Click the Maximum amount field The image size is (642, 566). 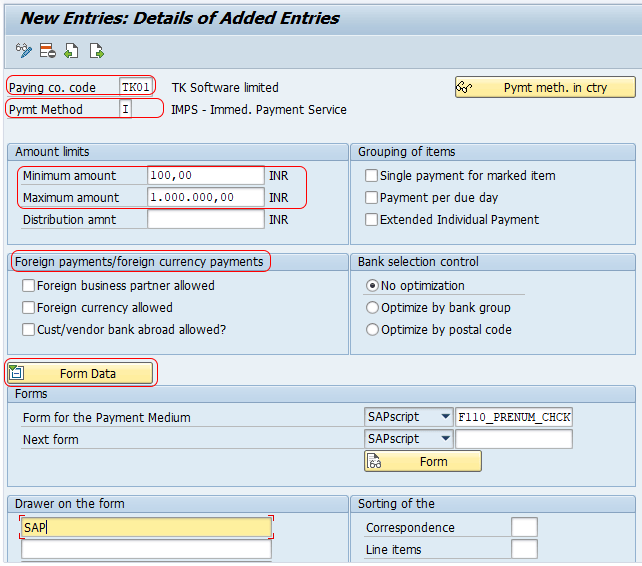coord(206,198)
